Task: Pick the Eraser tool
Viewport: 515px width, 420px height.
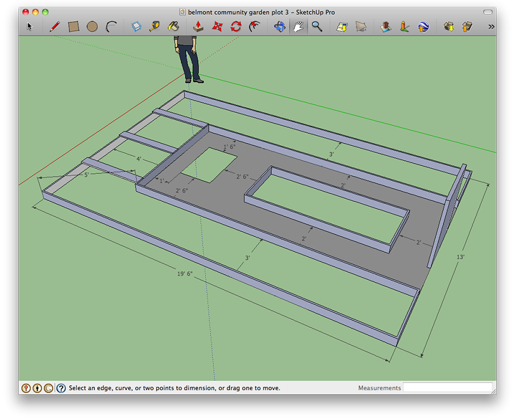Action: pyautogui.click(x=136, y=26)
